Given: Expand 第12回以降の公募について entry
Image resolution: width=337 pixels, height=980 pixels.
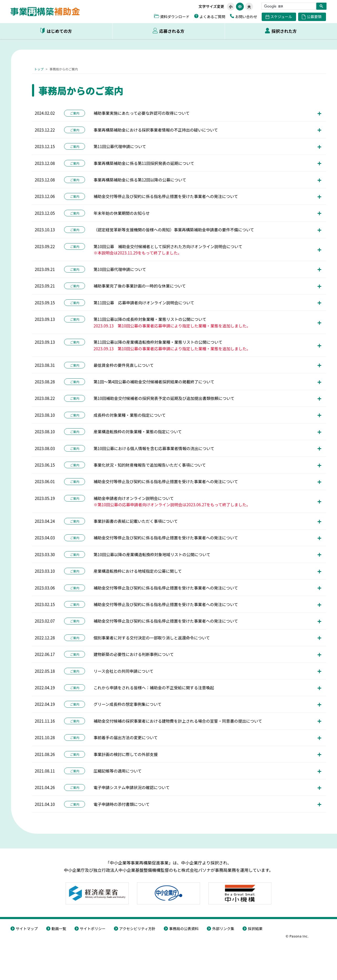Looking at the screenshot, I should pos(319,180).
